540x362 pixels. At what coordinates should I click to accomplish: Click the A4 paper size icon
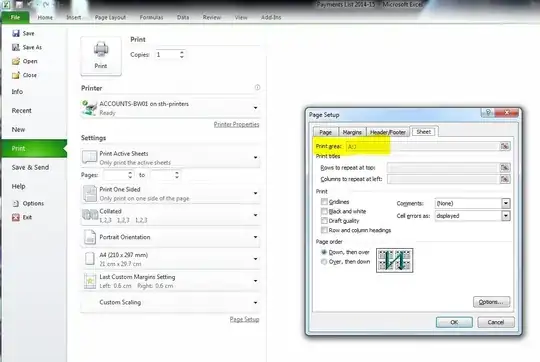click(x=90, y=259)
